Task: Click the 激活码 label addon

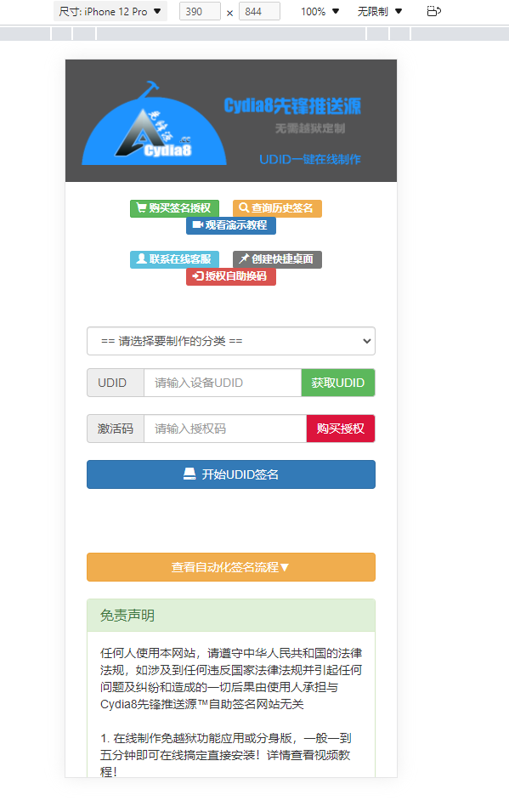Action: click(x=116, y=429)
